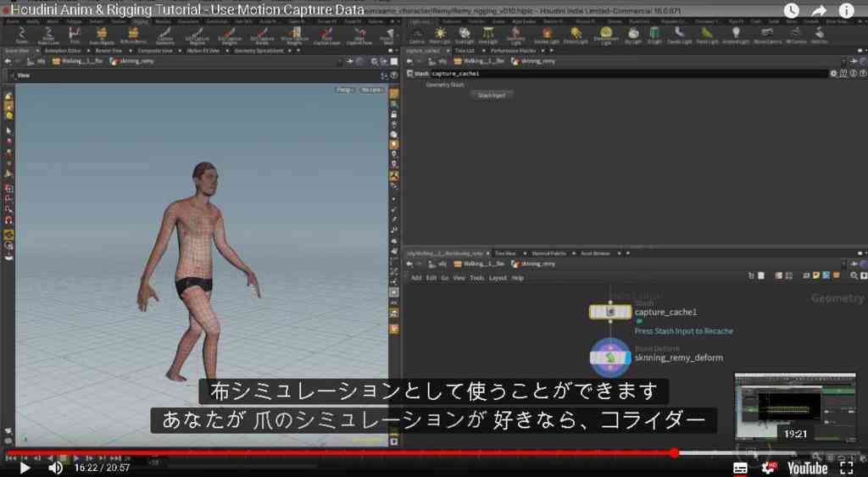The image size is (868, 477).
Task: Play the YouTube video
Action: [25, 469]
